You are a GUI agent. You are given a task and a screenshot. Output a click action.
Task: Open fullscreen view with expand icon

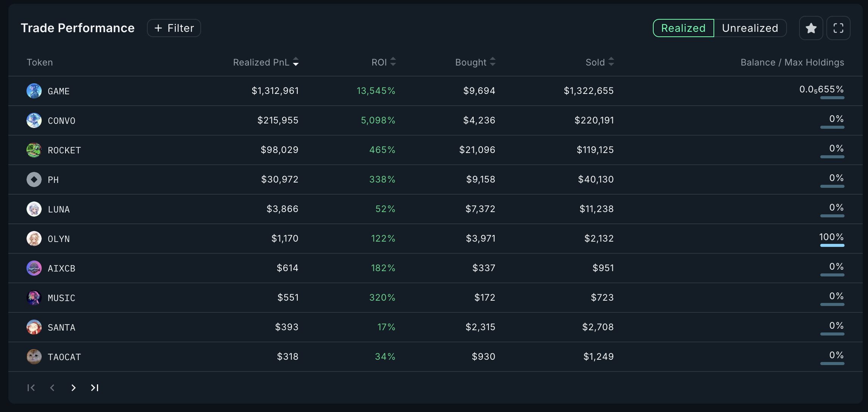click(838, 28)
